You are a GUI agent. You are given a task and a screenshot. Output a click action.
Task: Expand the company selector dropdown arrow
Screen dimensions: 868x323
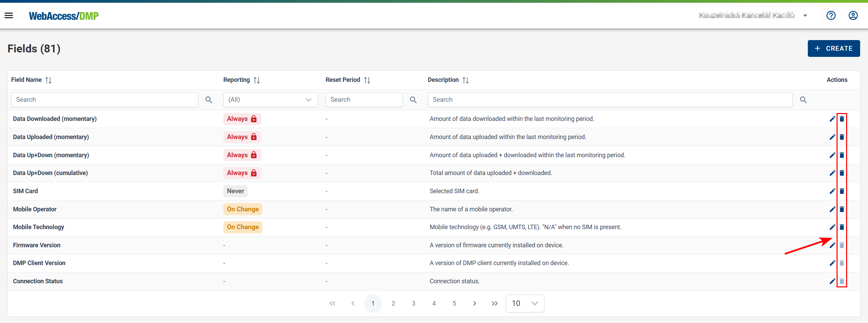click(x=805, y=15)
